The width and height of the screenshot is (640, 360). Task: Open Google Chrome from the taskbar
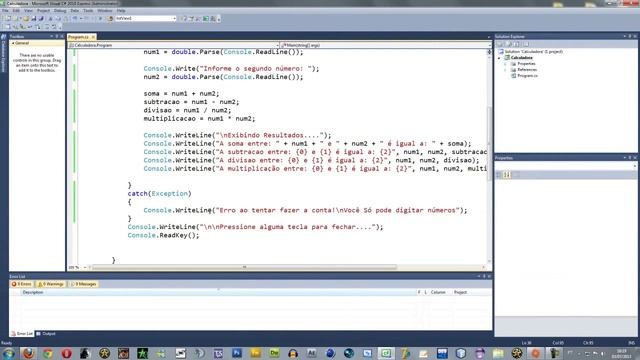click(48, 353)
